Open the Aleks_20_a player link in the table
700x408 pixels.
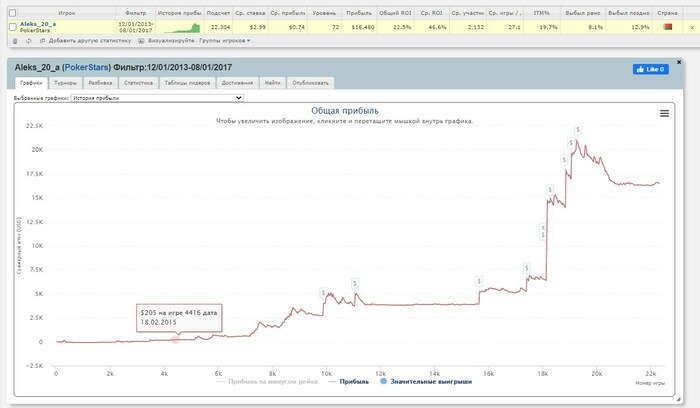(x=38, y=24)
